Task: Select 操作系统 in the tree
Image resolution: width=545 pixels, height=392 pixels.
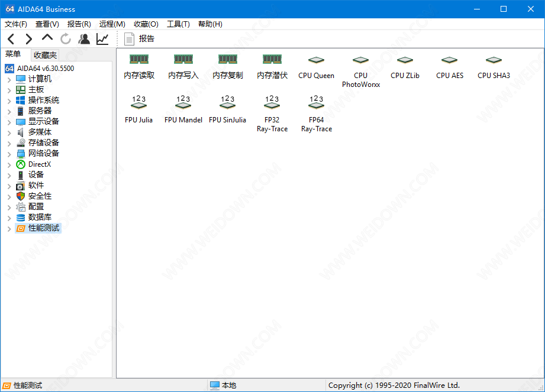Action: (37, 101)
